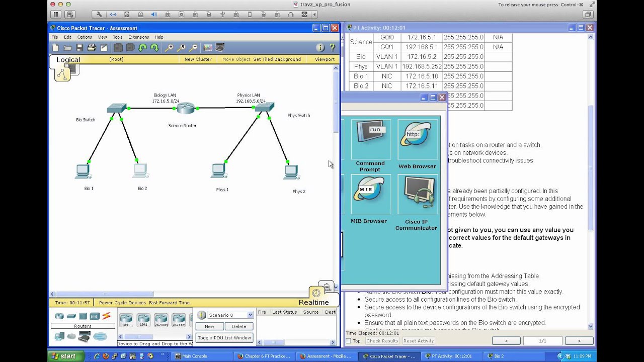
Task: Select the Connections lightning bolt category
Action: point(106,316)
